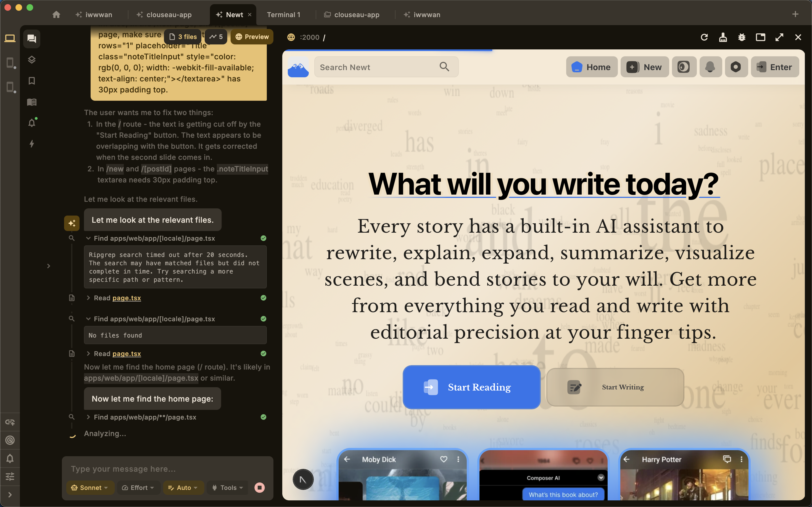Expand the Find apps/web/app/**/page.tsx step

88,417
